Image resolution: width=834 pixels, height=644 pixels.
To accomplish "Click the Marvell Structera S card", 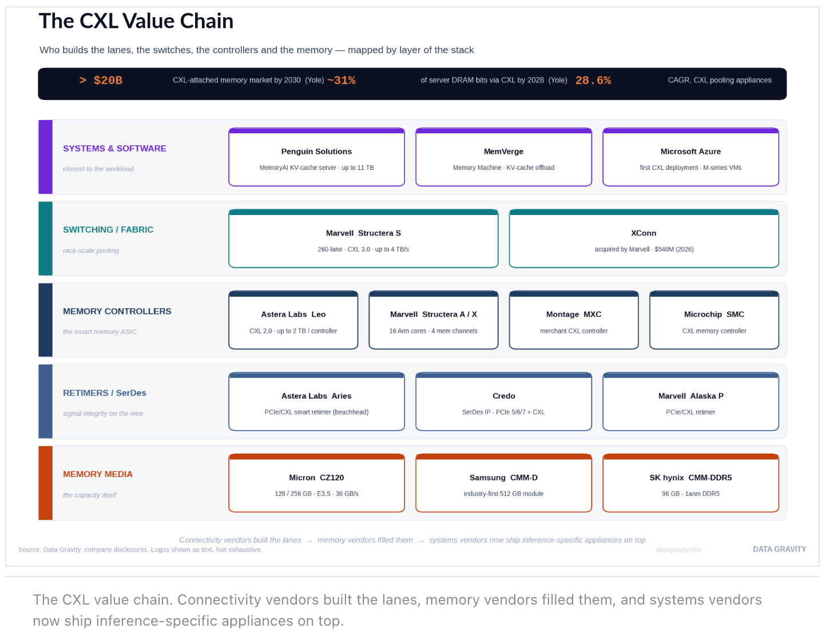I will click(x=363, y=238).
